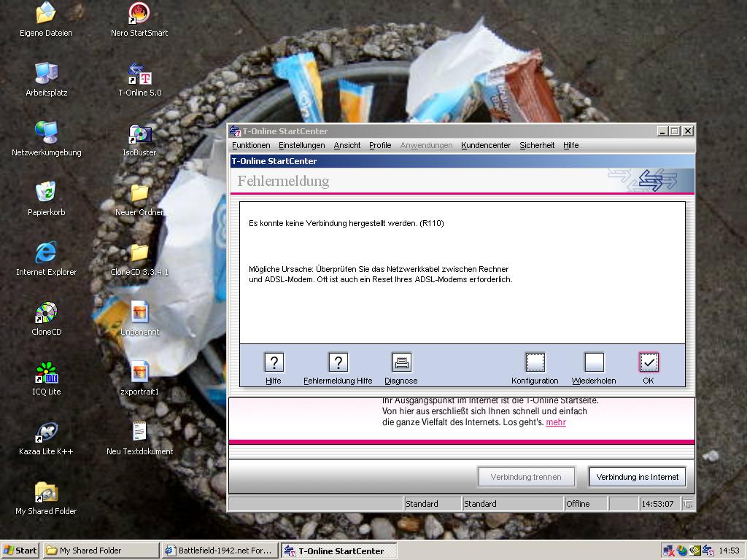
Task: Switch to T-Online StartCenter taskbar button
Action: point(338,551)
